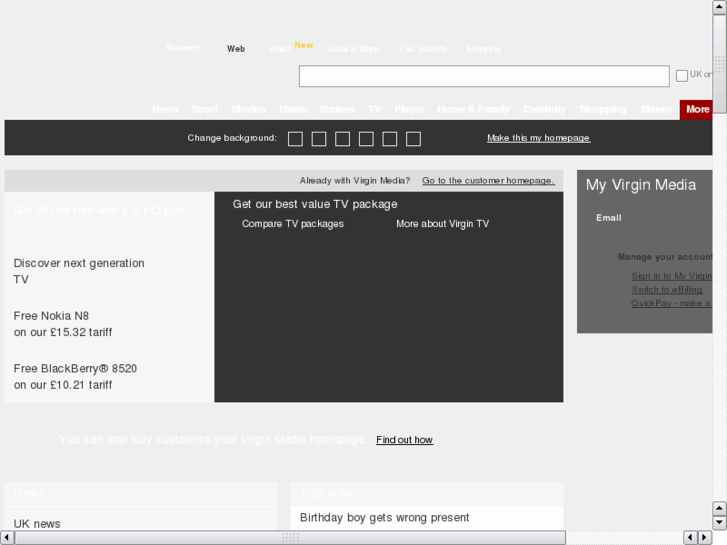Open the Player navigation item
727x545 pixels.
click(x=409, y=109)
